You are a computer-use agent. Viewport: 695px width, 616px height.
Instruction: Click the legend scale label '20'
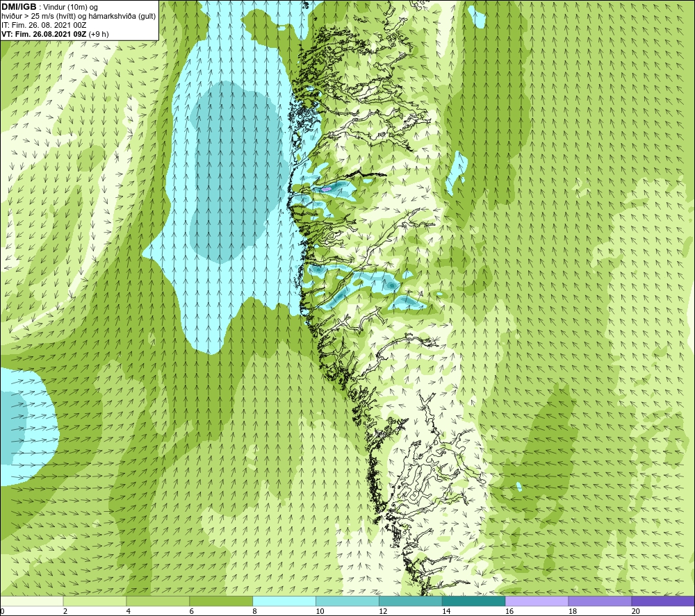[636, 612]
